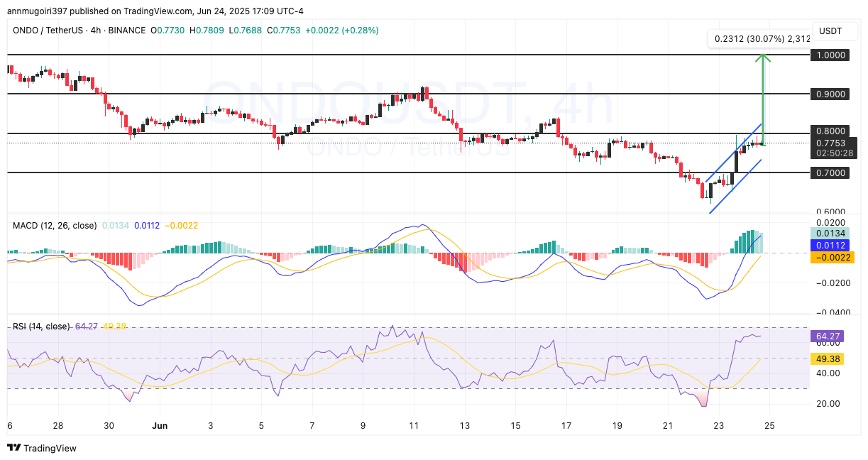Click the teal 0.0134 MACD axis tag
This screenshot has height=460, width=868.
(830, 234)
